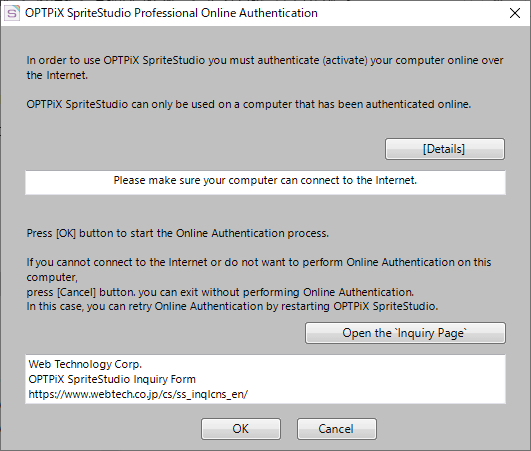
Task: Click the 'In this case, you can retry' line
Action: point(232,306)
